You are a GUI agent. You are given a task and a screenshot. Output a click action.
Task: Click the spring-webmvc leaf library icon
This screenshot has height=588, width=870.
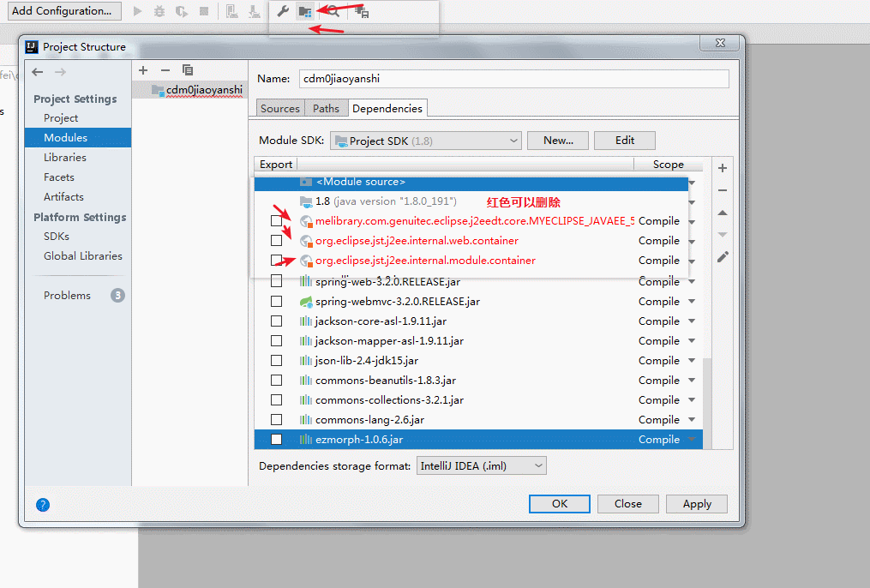[306, 302]
